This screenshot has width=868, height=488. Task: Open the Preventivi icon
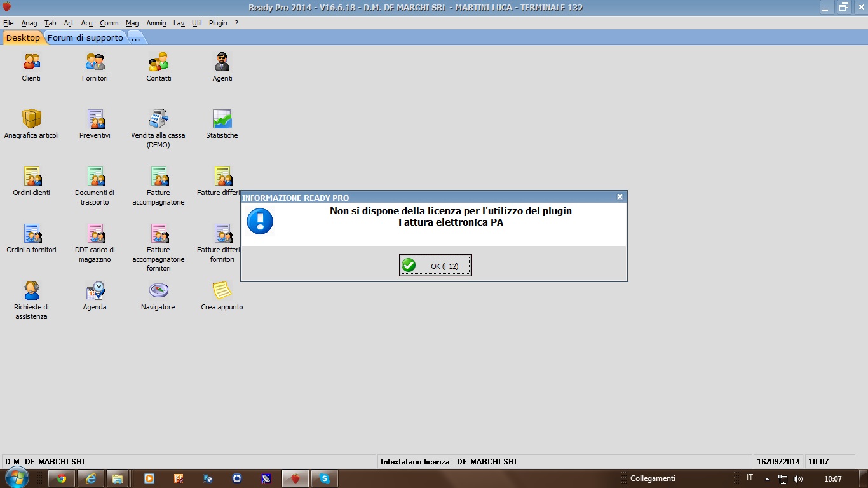point(95,119)
